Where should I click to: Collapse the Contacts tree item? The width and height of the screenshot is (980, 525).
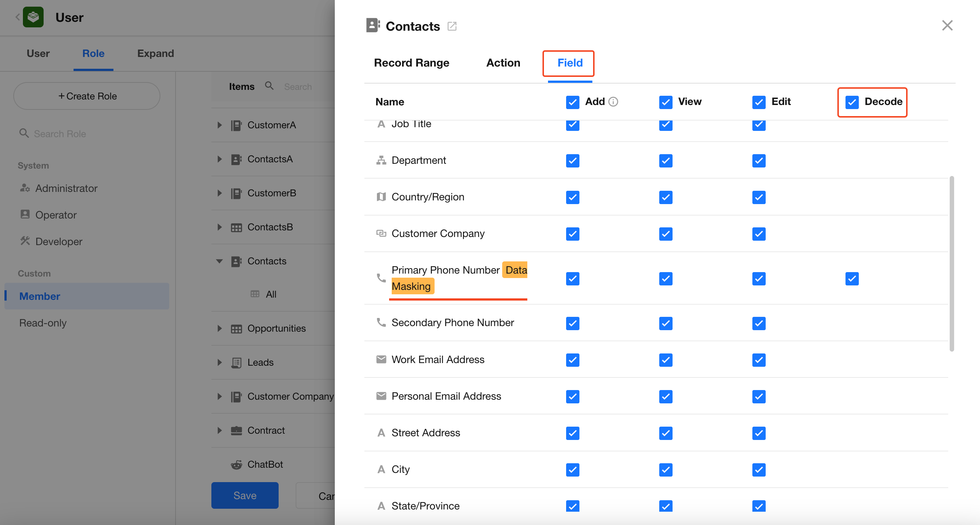[x=220, y=261]
